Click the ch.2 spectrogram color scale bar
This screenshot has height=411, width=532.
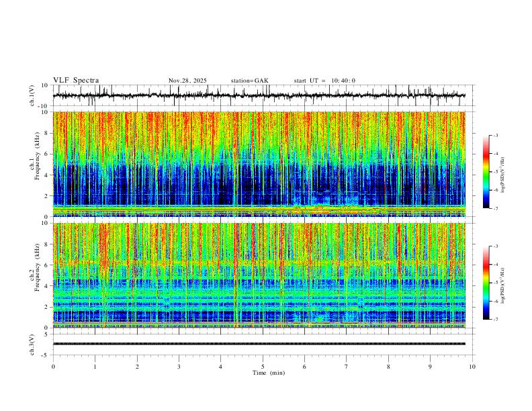tap(486, 283)
